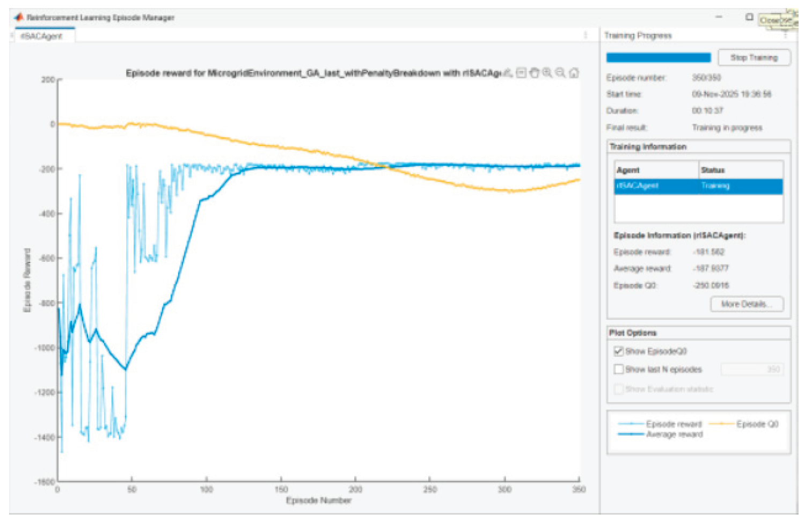The height and width of the screenshot is (528, 812).
Task: Select the Pan hand tool
Action: 534,73
